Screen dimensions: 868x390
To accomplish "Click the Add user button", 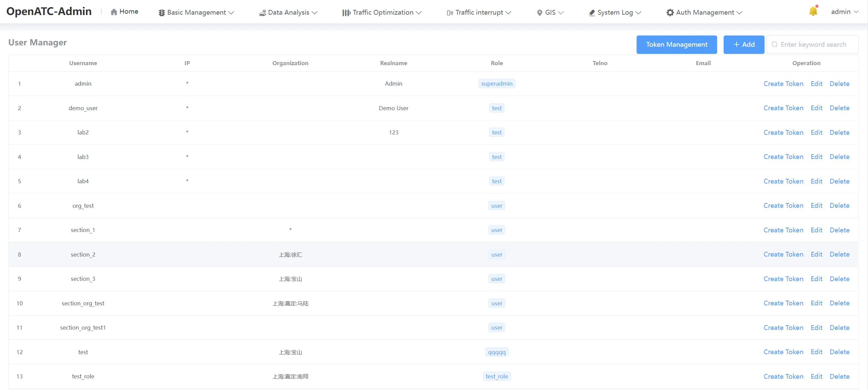I will [x=744, y=45].
